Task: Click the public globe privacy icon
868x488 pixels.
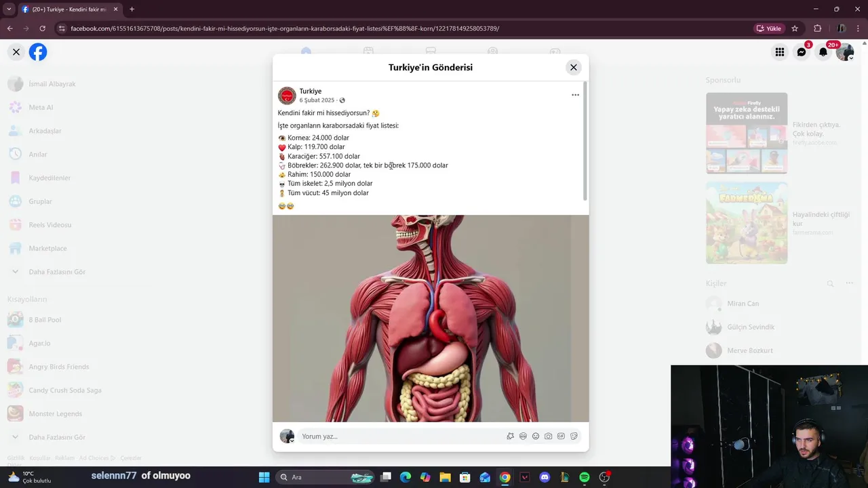Action: coord(342,100)
